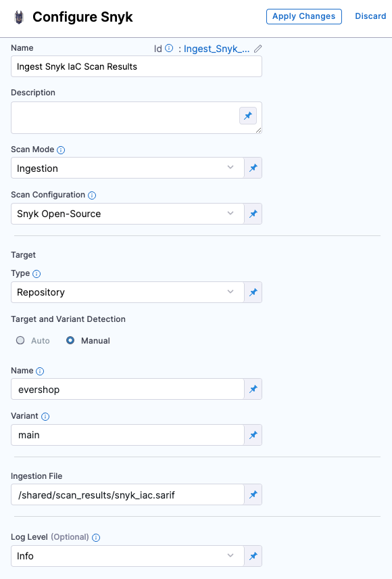Click the pin icon beside Target Type
Image resolution: width=392 pixels, height=579 pixels.
click(x=253, y=292)
